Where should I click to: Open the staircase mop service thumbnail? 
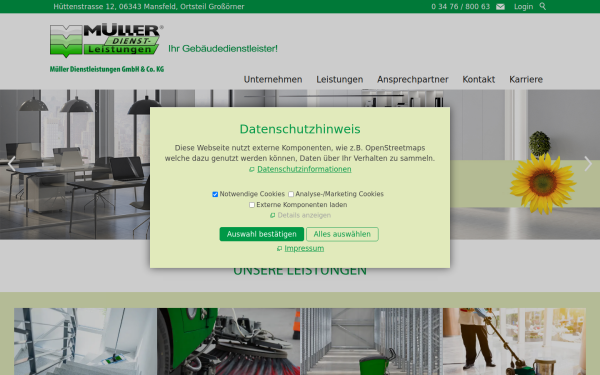click(85, 341)
